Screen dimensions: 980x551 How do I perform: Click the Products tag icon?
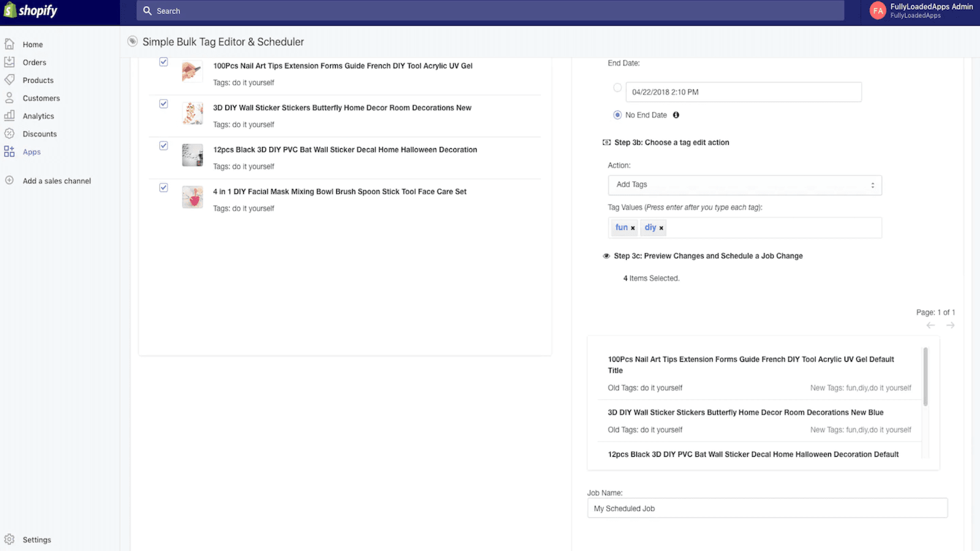[x=9, y=80]
